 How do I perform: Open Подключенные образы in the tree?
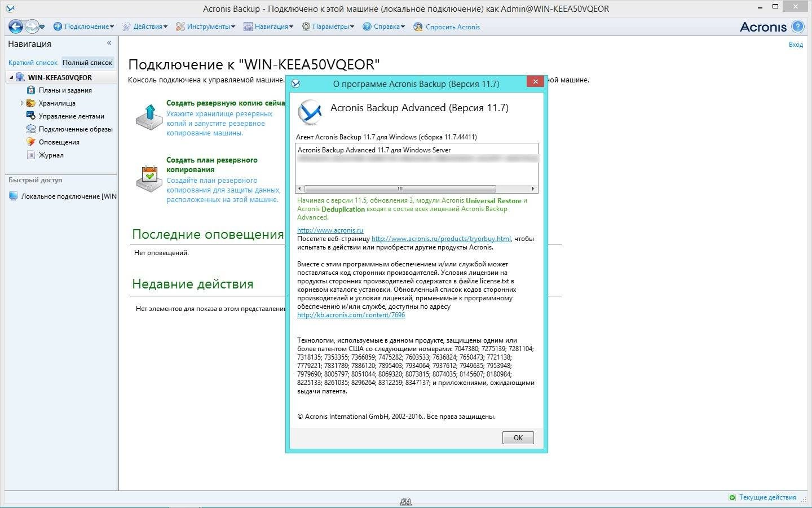point(76,129)
